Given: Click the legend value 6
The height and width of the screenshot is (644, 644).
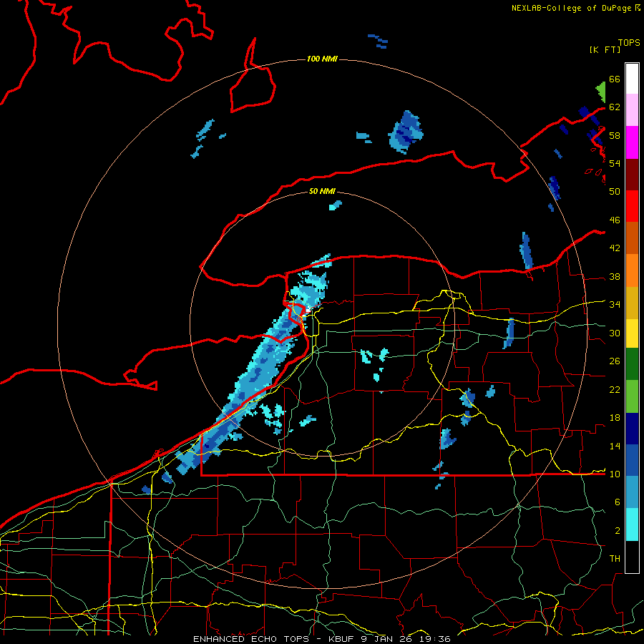Looking at the screenshot, I should pyautogui.click(x=618, y=502).
